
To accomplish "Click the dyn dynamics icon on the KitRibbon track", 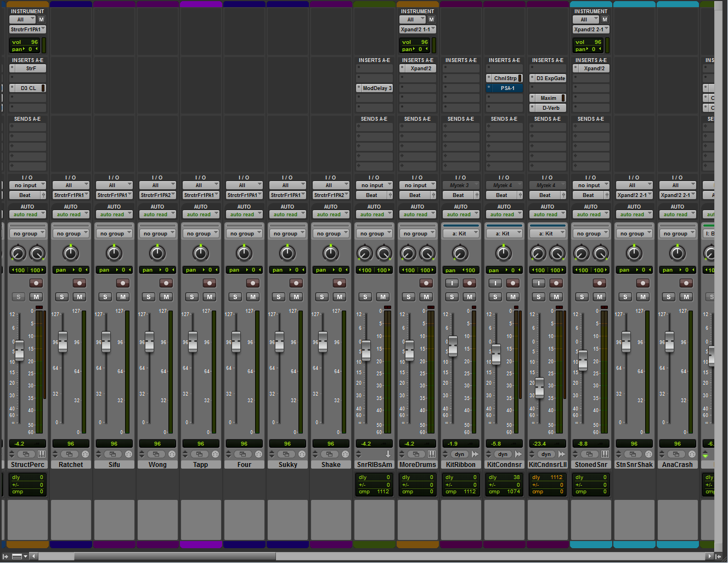I will (460, 454).
